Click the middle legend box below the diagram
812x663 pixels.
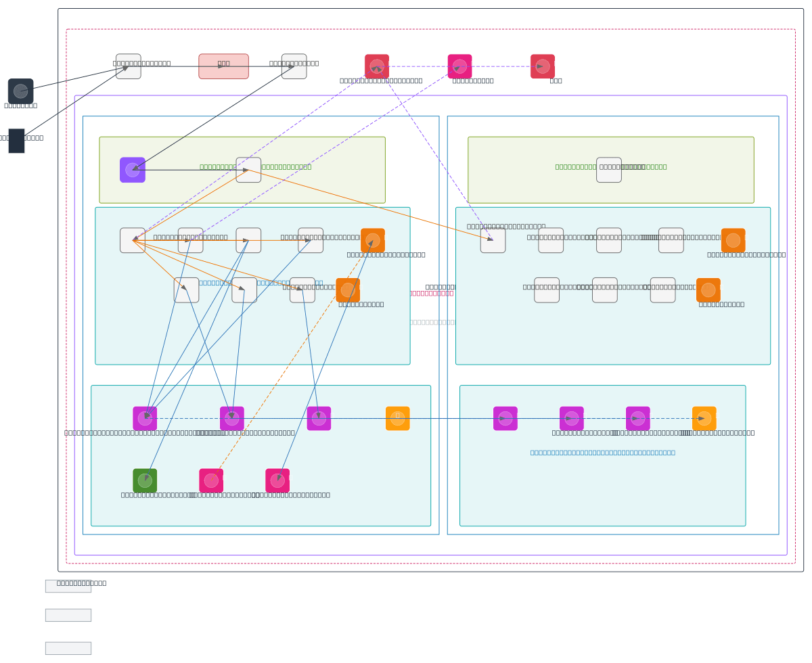click(x=68, y=615)
